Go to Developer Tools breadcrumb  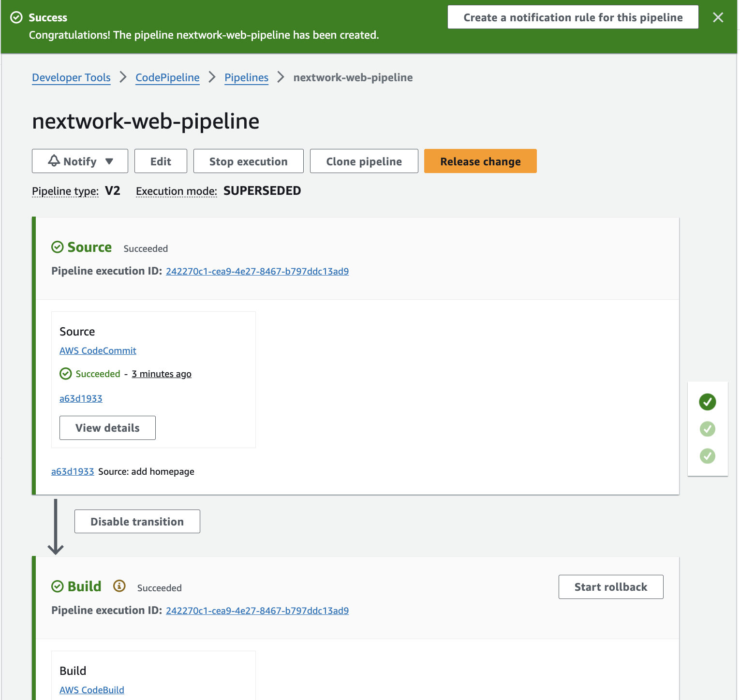pyautogui.click(x=71, y=77)
